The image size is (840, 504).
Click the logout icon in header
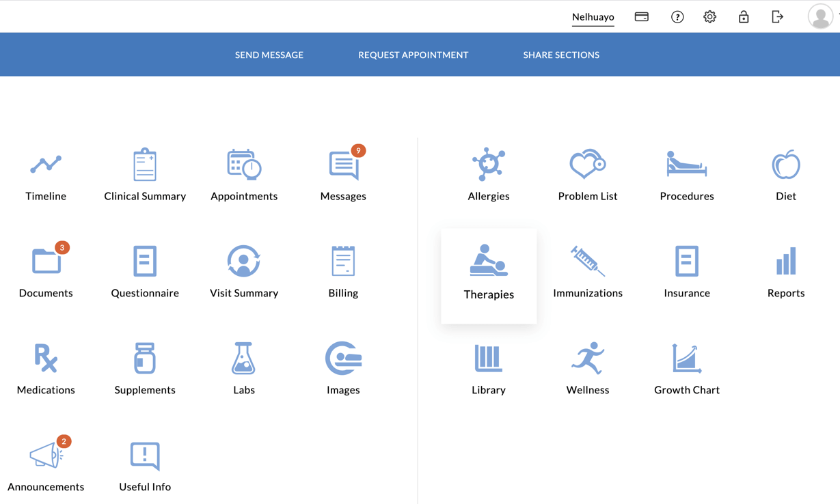click(777, 17)
